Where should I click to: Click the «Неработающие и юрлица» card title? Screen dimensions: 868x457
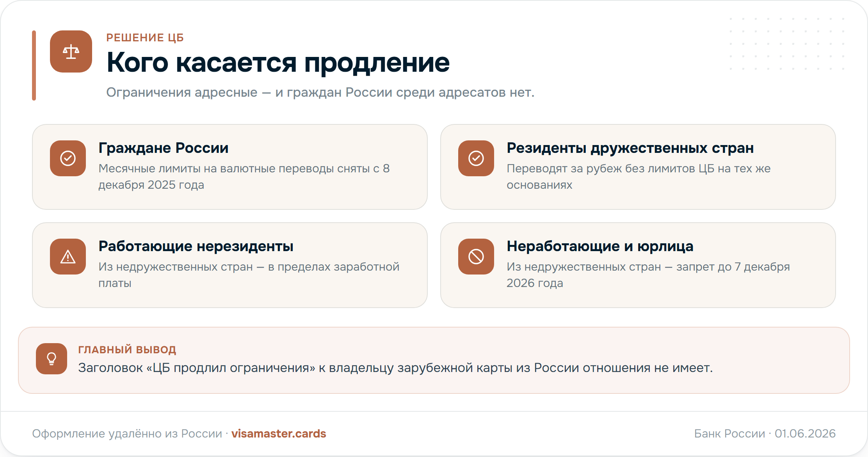[x=600, y=246]
